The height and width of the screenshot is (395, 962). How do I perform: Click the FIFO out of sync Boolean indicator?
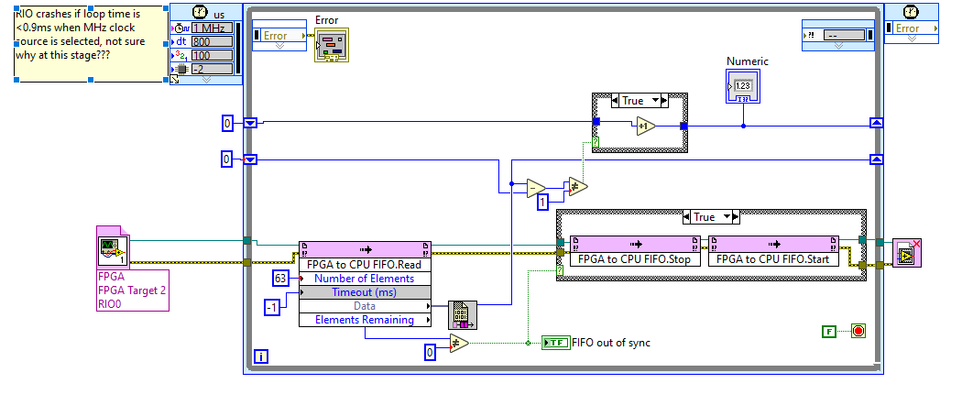555,343
